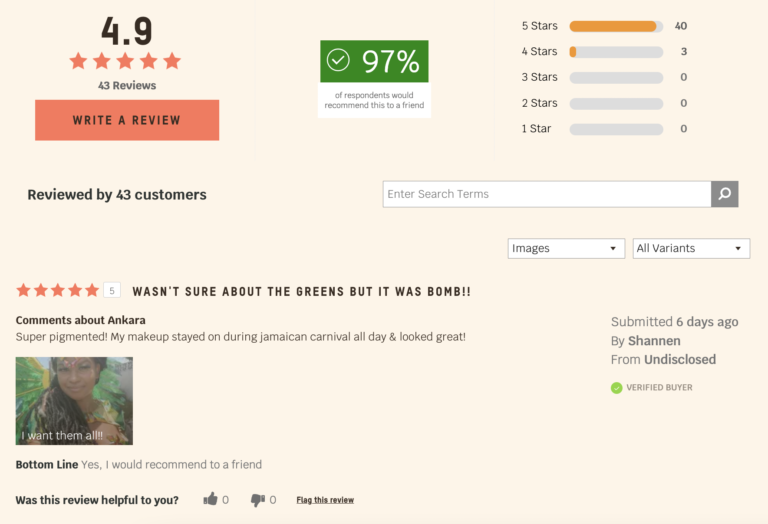Click the green verified buyer checkmark
The width and height of the screenshot is (768, 524).
coord(617,388)
